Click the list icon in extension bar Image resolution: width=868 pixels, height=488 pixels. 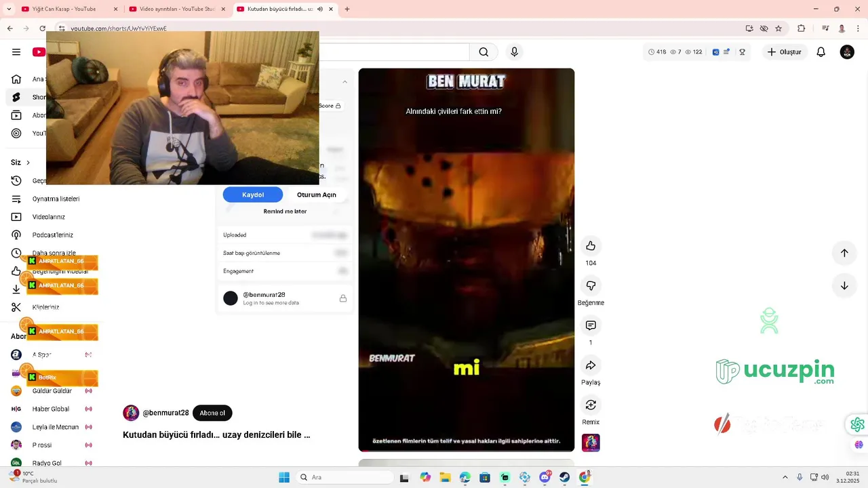[727, 52]
